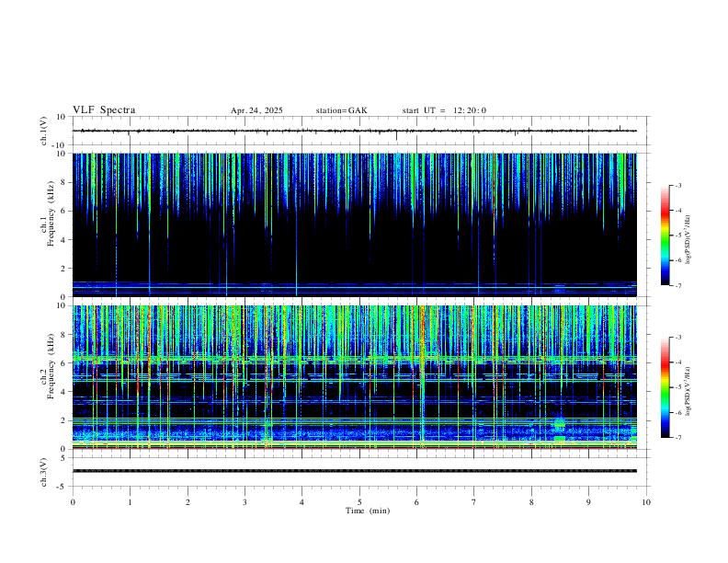Click the "start UT = 12:20:0" text
Image resolution: width=728 pixels, height=563 pixels.
(x=444, y=110)
